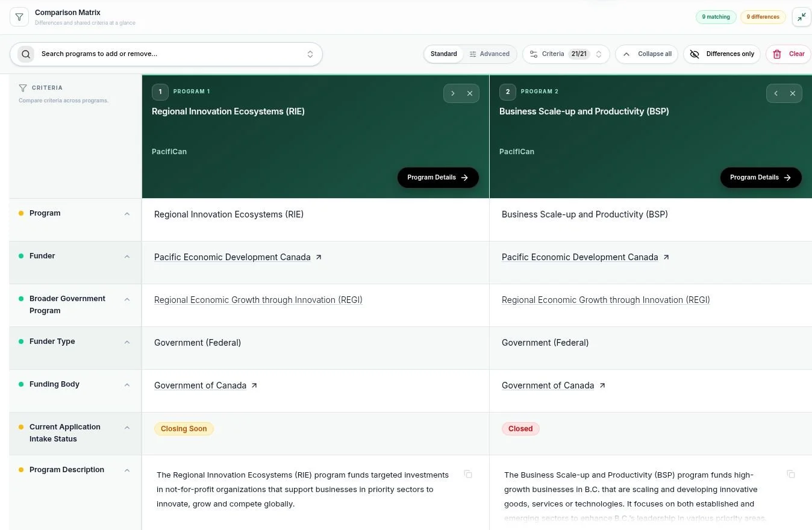Viewport: 812px width, 530px height.
Task: Copy the BSP program description text
Action: point(791,475)
